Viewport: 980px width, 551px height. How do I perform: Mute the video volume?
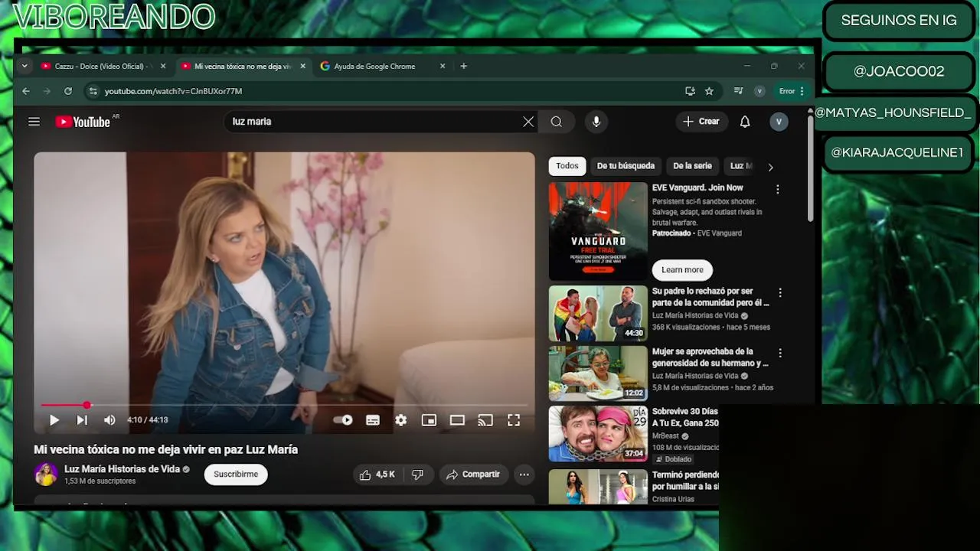(x=109, y=420)
